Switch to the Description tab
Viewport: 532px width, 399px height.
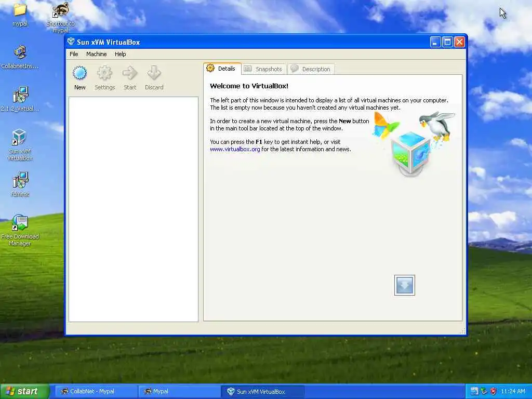pos(312,69)
